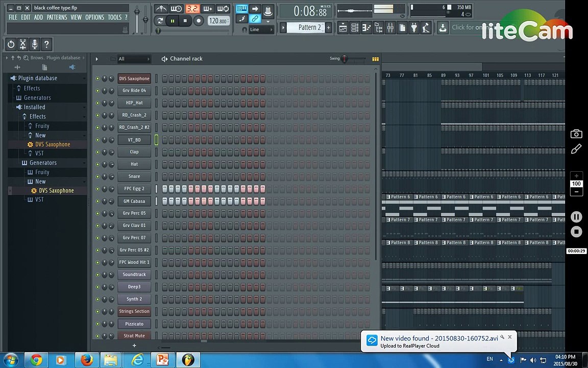Mute the GM Cabasa channel LED
The image size is (588, 368).
click(97, 201)
